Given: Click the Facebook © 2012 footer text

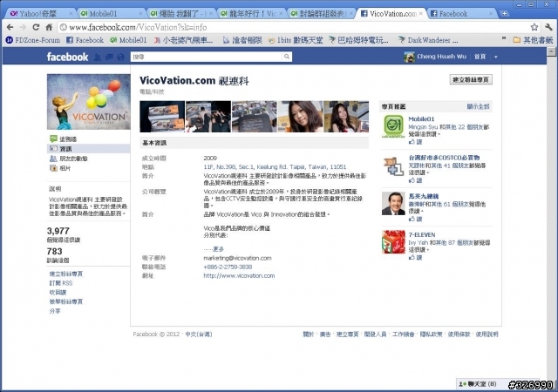Looking at the screenshot, I should click(156, 334).
